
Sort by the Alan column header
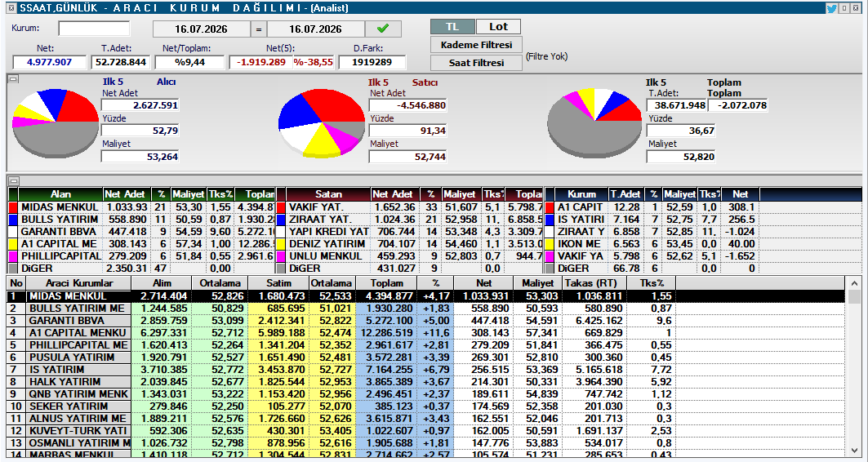[60, 194]
